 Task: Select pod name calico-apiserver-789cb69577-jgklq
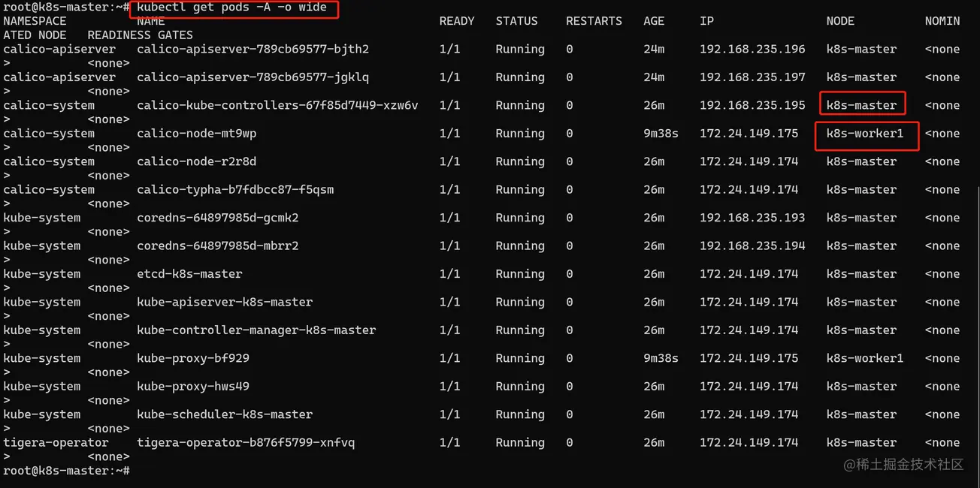[253, 77]
